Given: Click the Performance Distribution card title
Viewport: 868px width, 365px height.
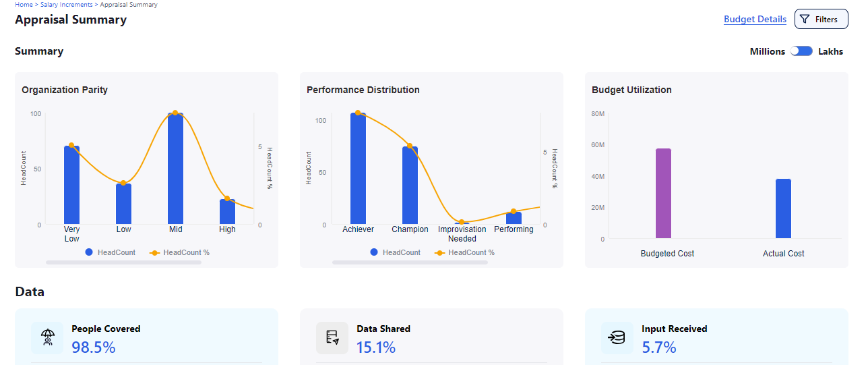Looking at the screenshot, I should (x=363, y=90).
